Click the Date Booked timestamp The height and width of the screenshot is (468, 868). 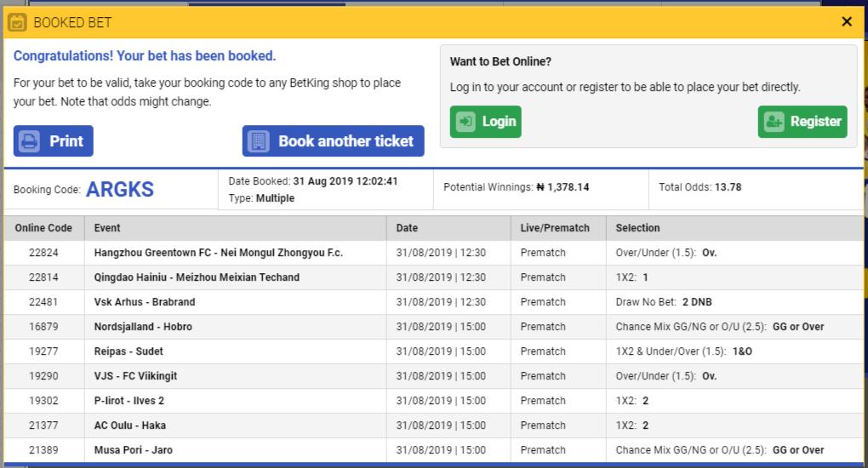[345, 181]
